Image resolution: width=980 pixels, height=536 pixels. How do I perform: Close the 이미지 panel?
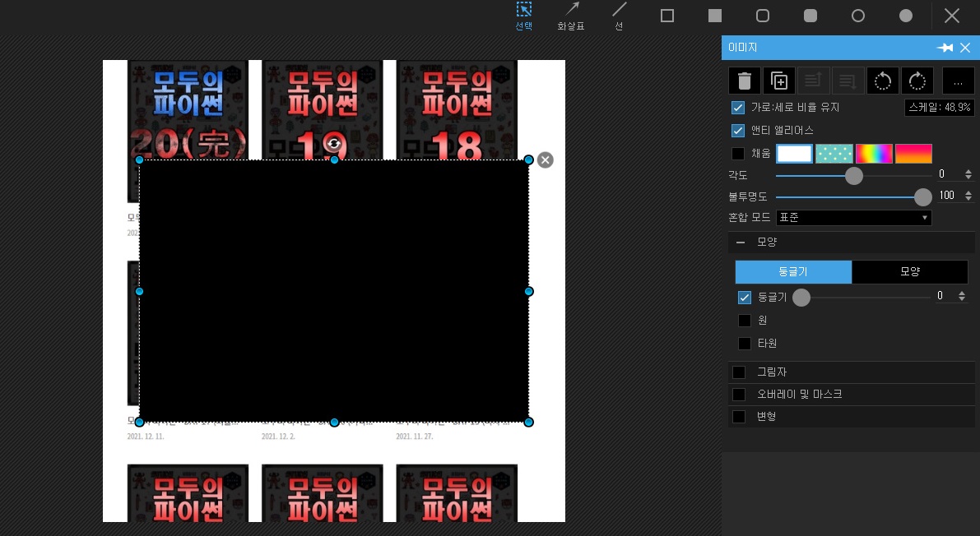click(x=965, y=48)
